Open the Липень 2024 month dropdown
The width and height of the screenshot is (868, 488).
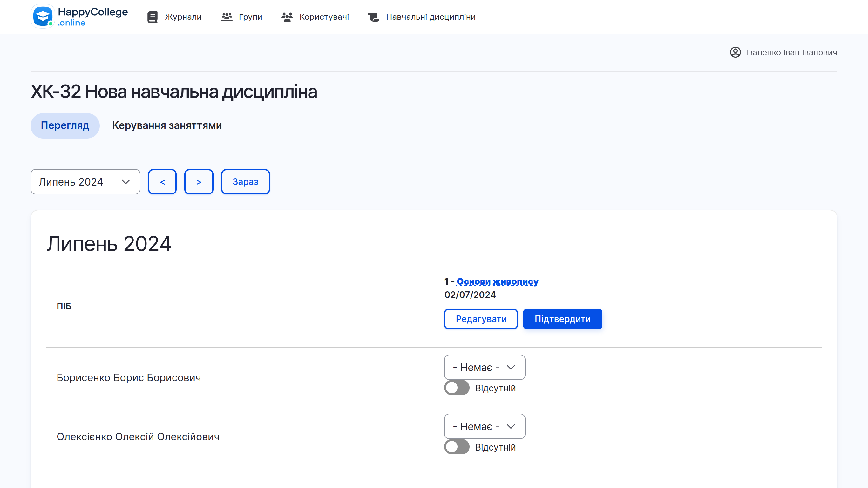click(x=85, y=182)
